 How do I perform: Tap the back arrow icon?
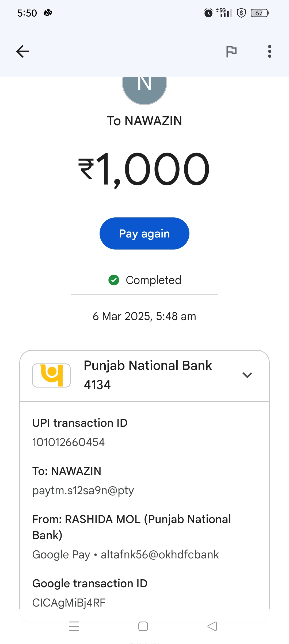click(23, 51)
